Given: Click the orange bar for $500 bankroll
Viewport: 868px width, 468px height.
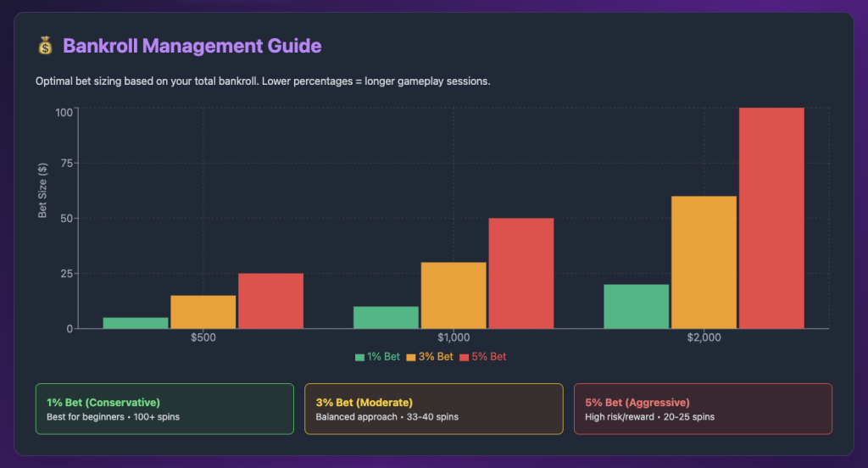Looking at the screenshot, I should tap(203, 312).
